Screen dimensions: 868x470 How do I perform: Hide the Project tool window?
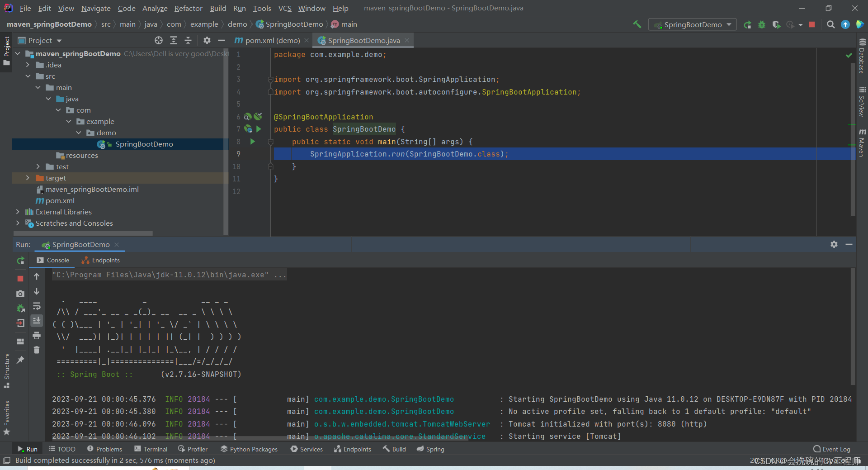[x=221, y=40]
